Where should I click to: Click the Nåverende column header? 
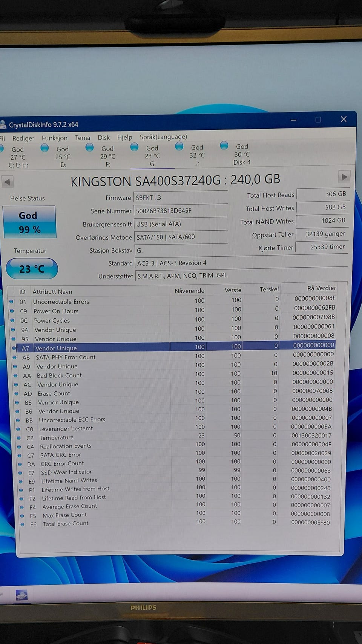[x=189, y=291]
